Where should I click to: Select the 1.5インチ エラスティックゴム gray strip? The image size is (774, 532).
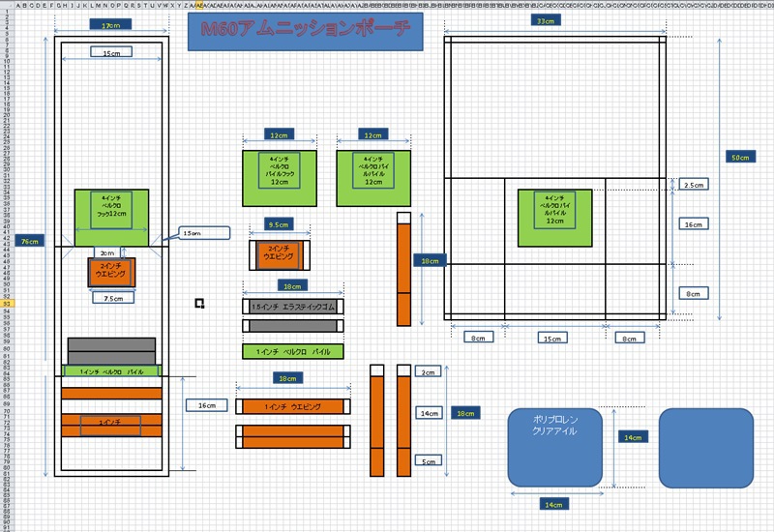[x=293, y=307]
